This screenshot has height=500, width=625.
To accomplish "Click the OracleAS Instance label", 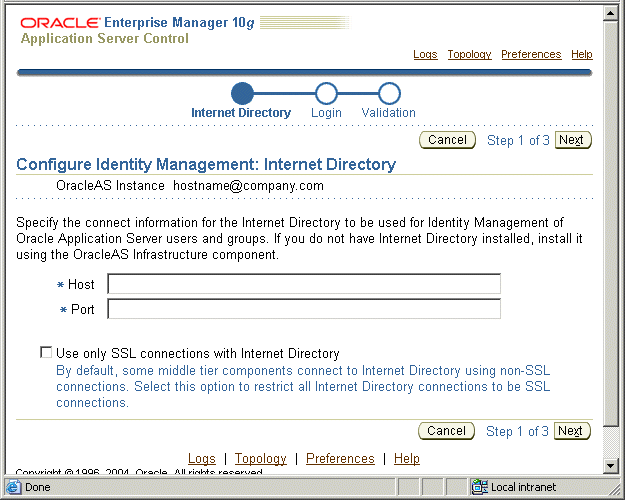I will pyautogui.click(x=110, y=186).
